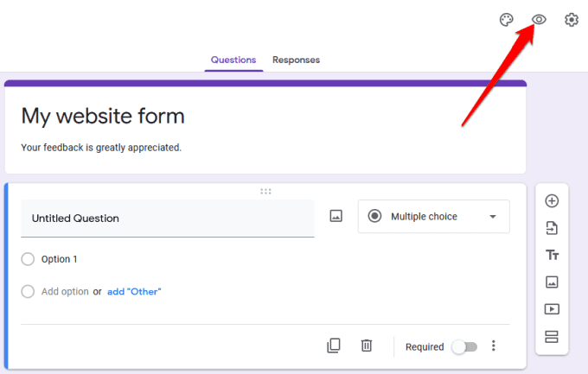Switch to the Responses tab

(x=296, y=60)
